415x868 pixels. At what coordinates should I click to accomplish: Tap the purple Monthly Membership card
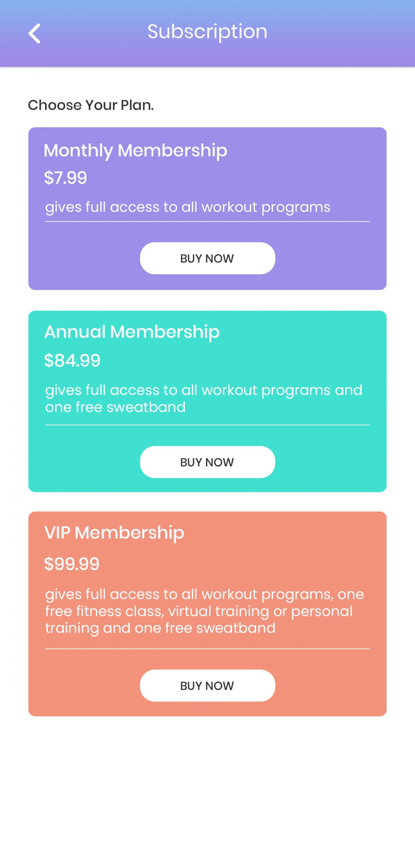click(207, 209)
